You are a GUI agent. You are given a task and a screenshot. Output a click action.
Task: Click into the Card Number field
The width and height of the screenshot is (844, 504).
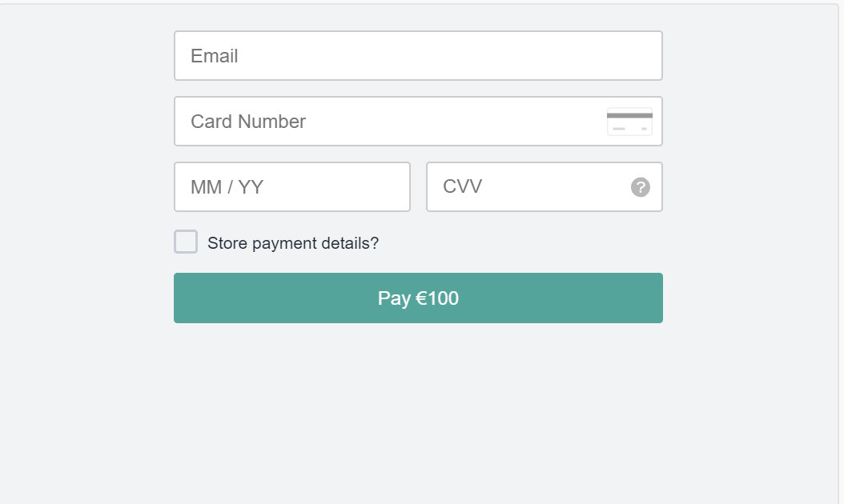(384, 122)
